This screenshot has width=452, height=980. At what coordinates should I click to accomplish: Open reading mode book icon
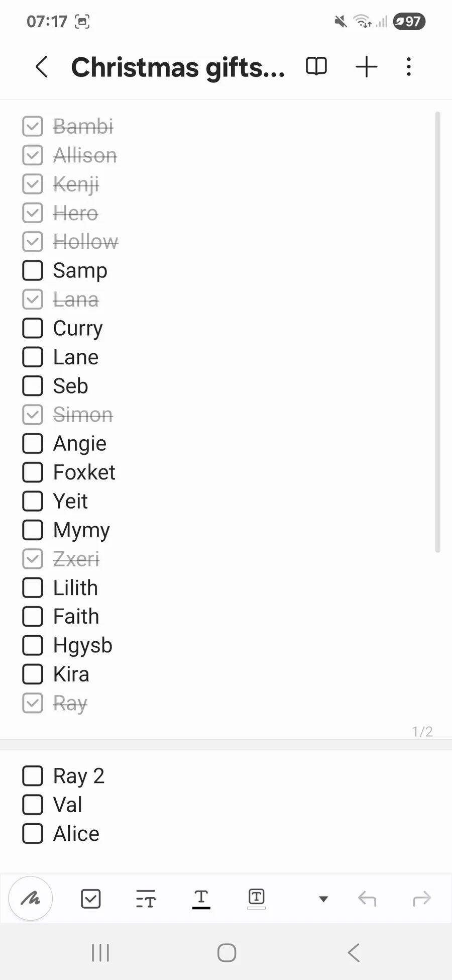316,66
